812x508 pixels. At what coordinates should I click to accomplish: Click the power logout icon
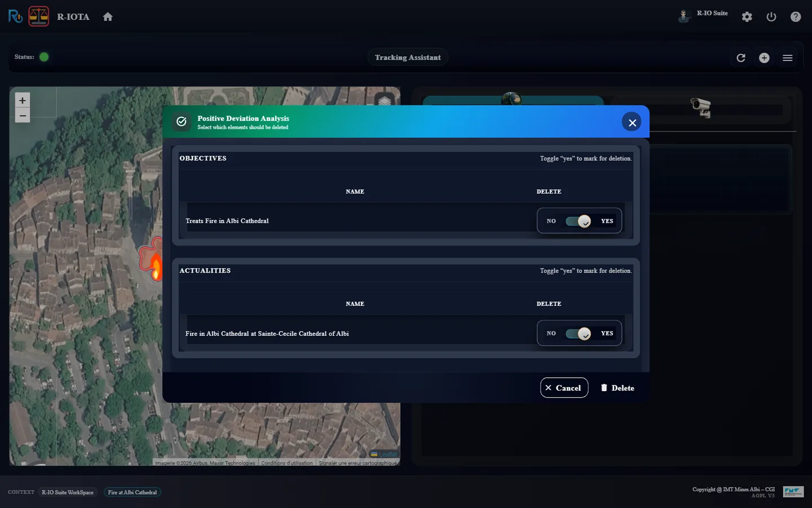click(x=771, y=17)
